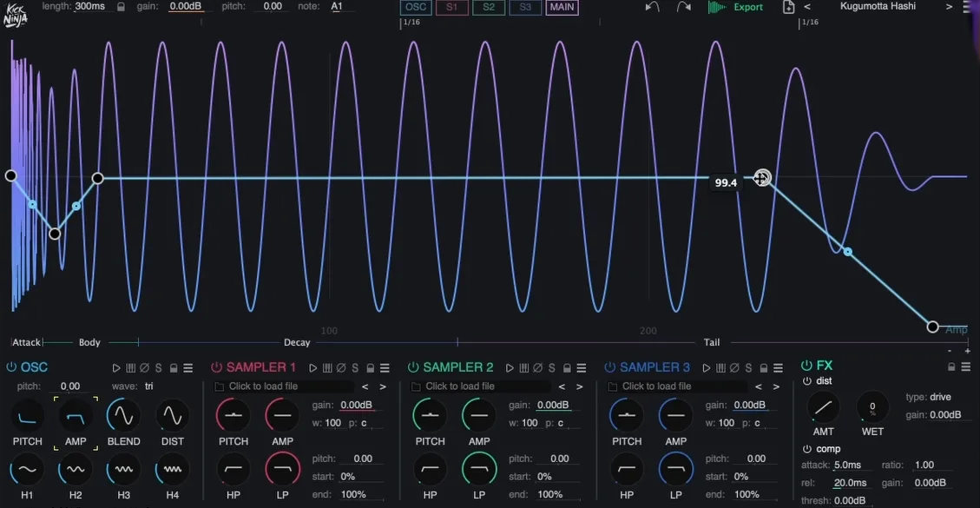Change the dist type 'drive'

click(x=939, y=397)
